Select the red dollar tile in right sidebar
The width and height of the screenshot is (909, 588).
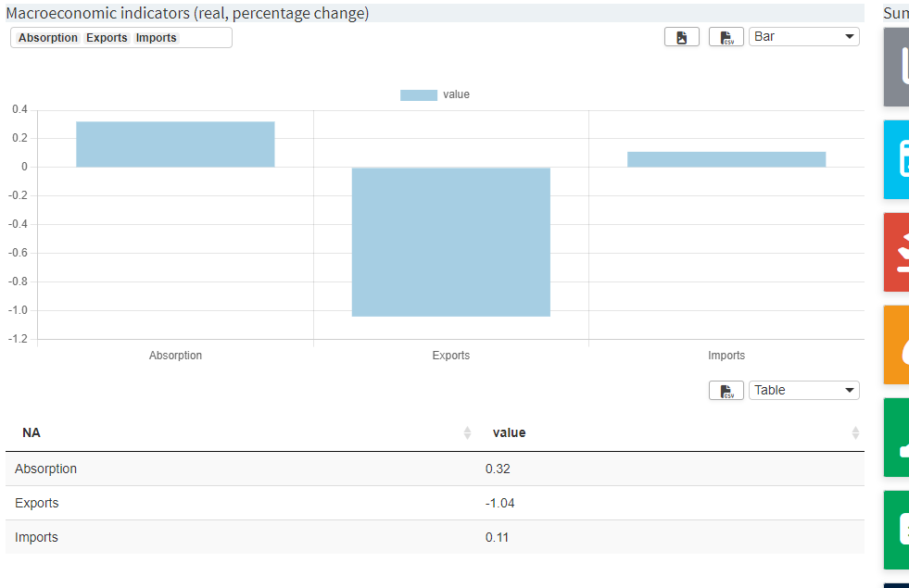(898, 252)
